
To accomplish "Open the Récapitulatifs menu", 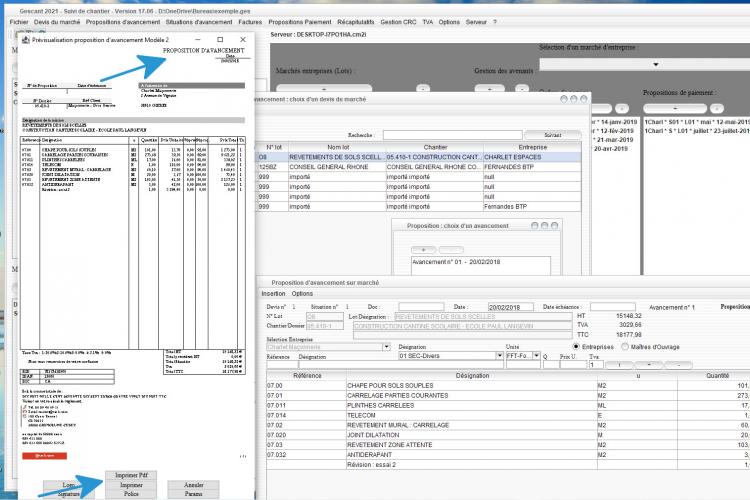I will click(356, 22).
